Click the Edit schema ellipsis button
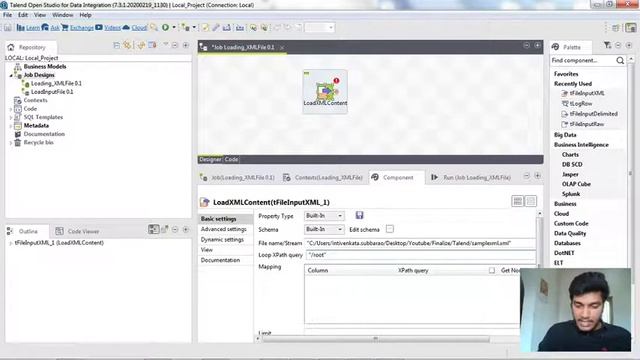The width and height of the screenshot is (640, 360). pyautogui.click(x=390, y=229)
